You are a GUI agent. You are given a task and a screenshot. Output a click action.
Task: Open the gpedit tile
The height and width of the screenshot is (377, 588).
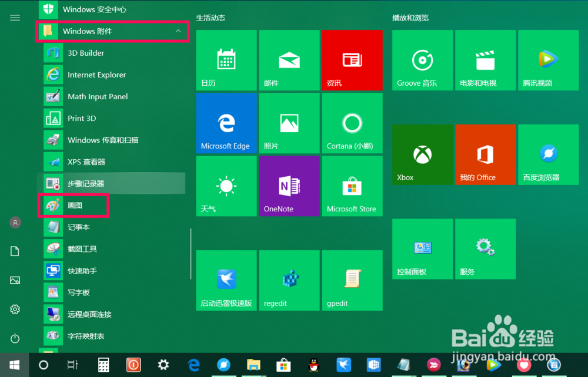(x=352, y=281)
